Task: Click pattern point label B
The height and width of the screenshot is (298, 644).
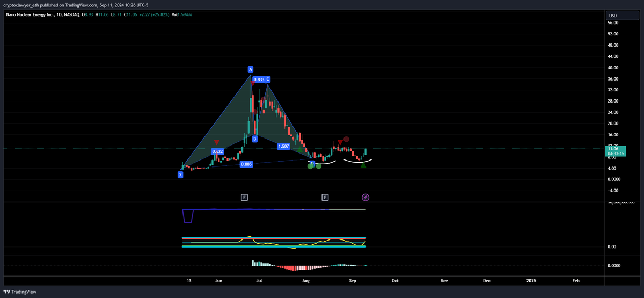Action: click(255, 139)
